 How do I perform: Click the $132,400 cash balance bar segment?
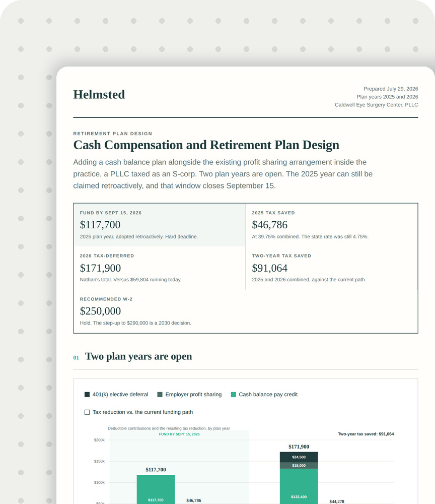click(299, 486)
